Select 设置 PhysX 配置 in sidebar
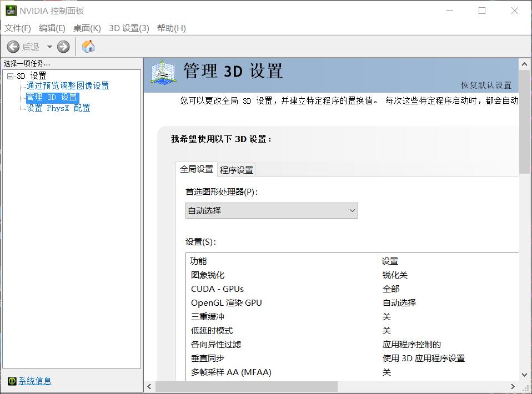 click(57, 108)
